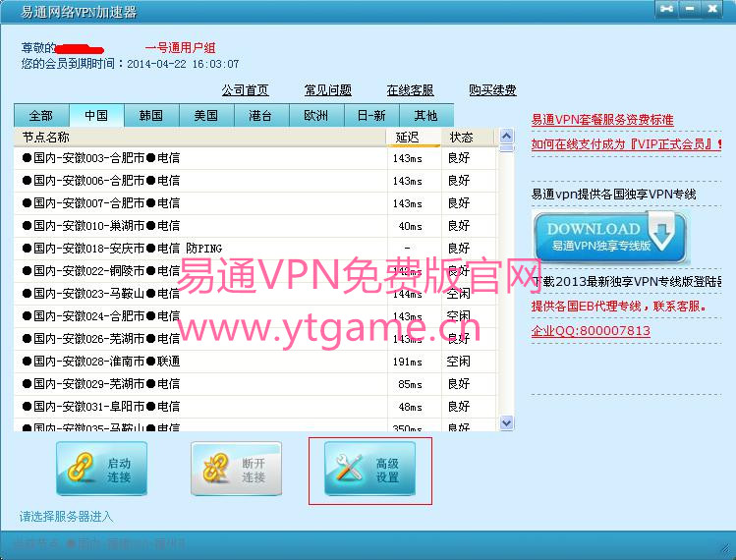Viewport: 736px width, 560px height.
Task: Open 如何在线支付成为VIP正式会员 link
Action: [x=626, y=144]
